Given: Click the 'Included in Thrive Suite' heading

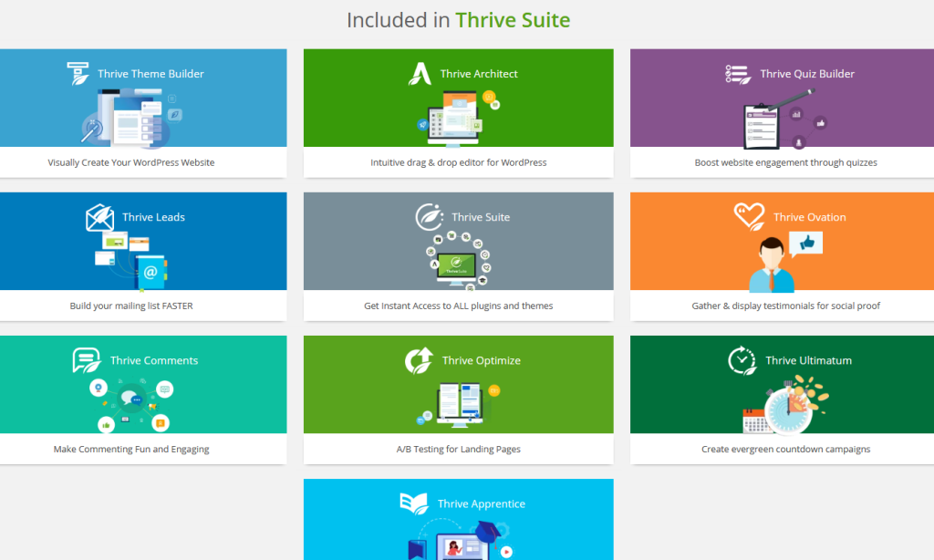Looking at the screenshot, I should click(459, 20).
